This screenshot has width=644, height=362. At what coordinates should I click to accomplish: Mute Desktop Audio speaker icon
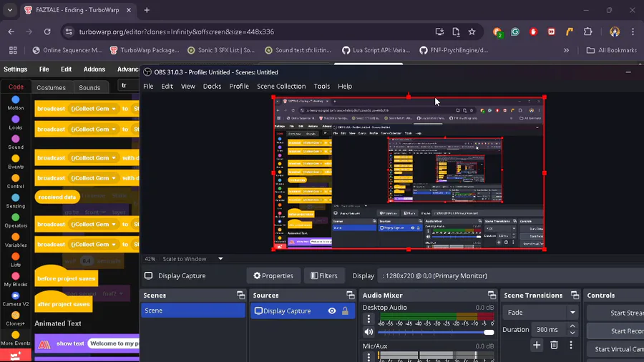coord(369,332)
